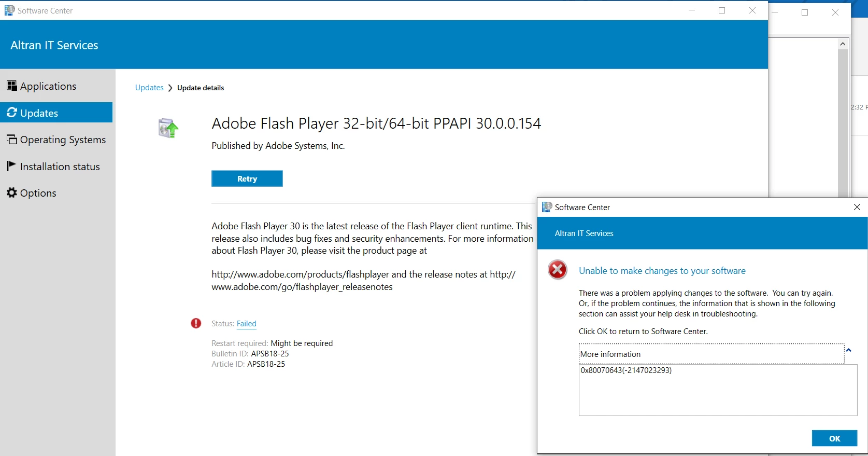This screenshot has height=456, width=868.
Task: Click the More information header
Action: (x=712, y=354)
